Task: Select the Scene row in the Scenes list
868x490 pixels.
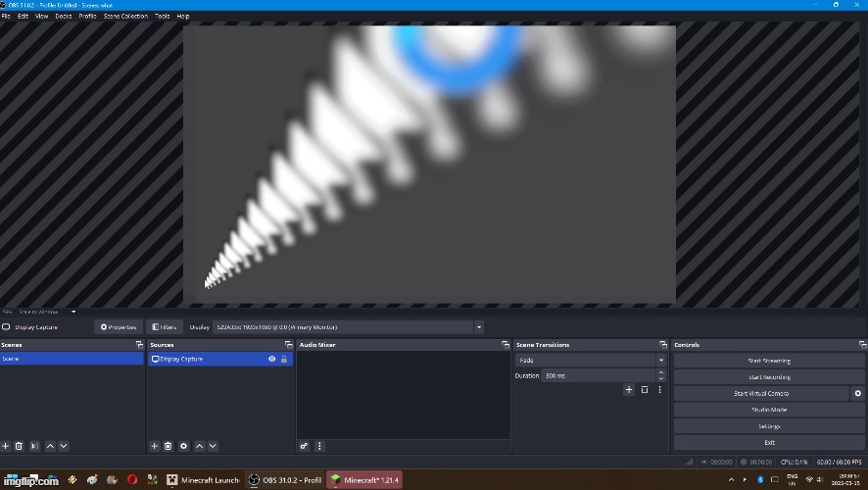Action: coord(72,359)
